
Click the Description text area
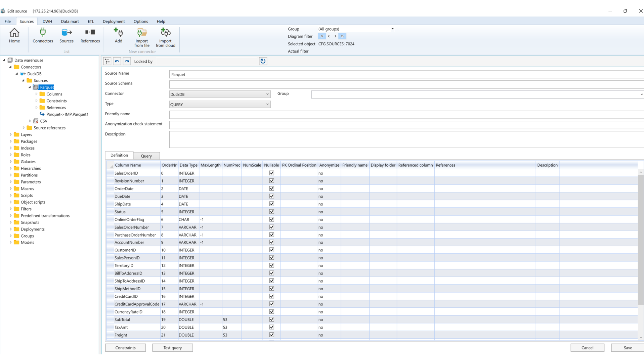pos(407,139)
